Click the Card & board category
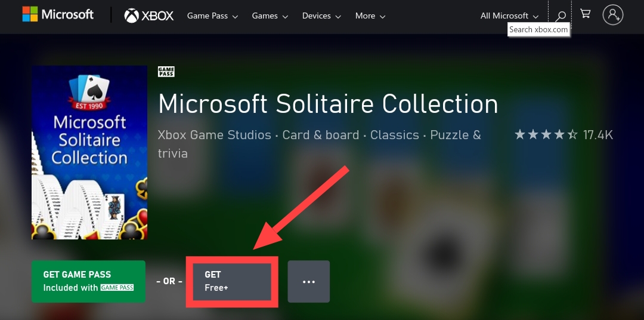The width and height of the screenshot is (644, 320). point(321,135)
